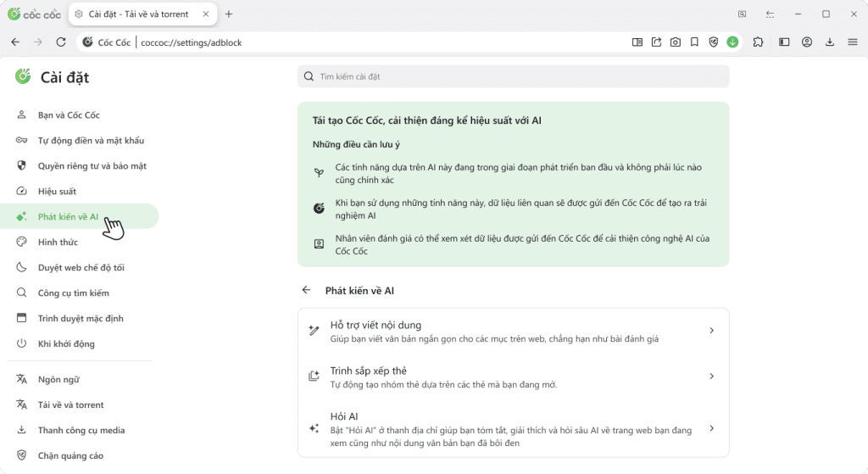Select Quyền riêng tư và bảo mật in sidebar

(92, 166)
